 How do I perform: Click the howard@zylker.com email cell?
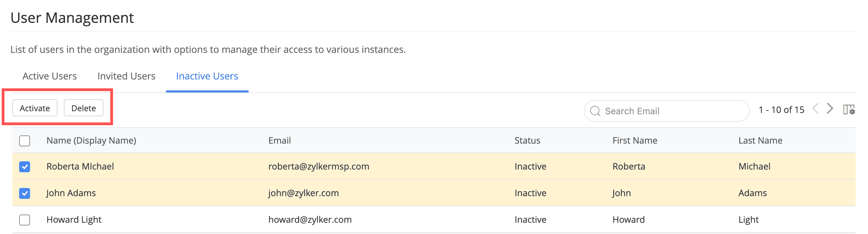pos(310,220)
